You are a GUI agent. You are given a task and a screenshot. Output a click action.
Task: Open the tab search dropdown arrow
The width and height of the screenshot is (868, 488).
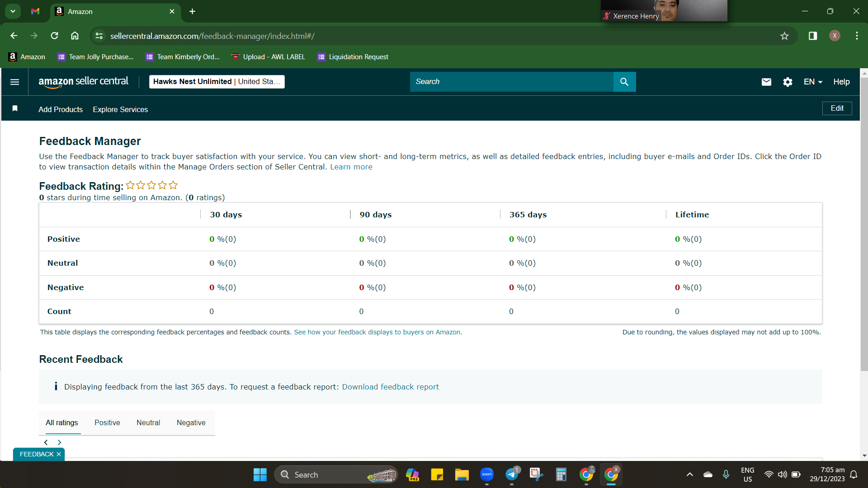click(x=13, y=11)
